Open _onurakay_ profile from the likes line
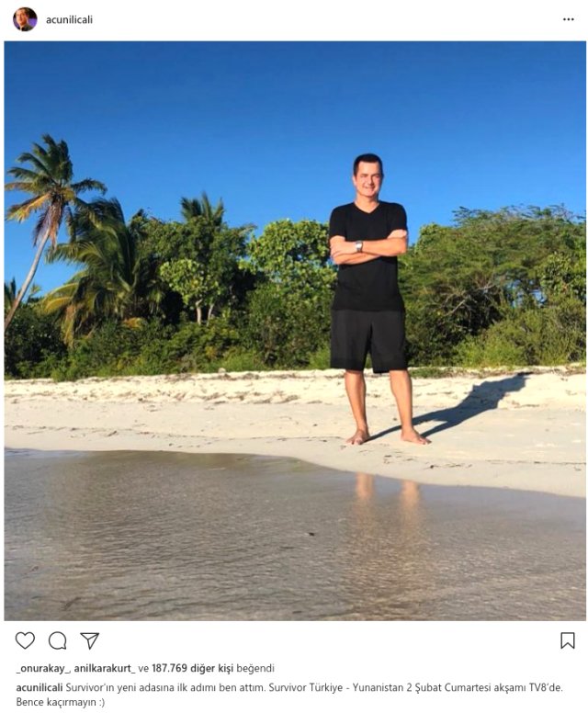588x713 pixels. pyautogui.click(x=43, y=668)
